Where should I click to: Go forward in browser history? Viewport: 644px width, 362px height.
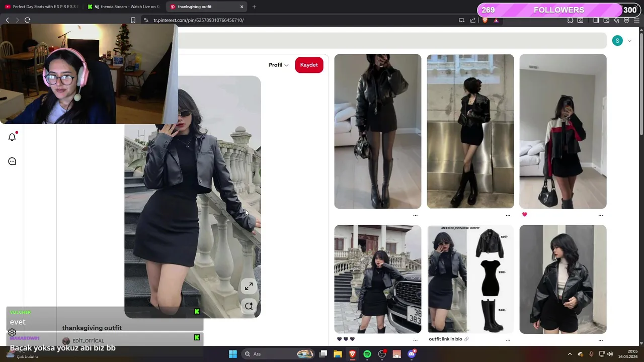coord(17,20)
